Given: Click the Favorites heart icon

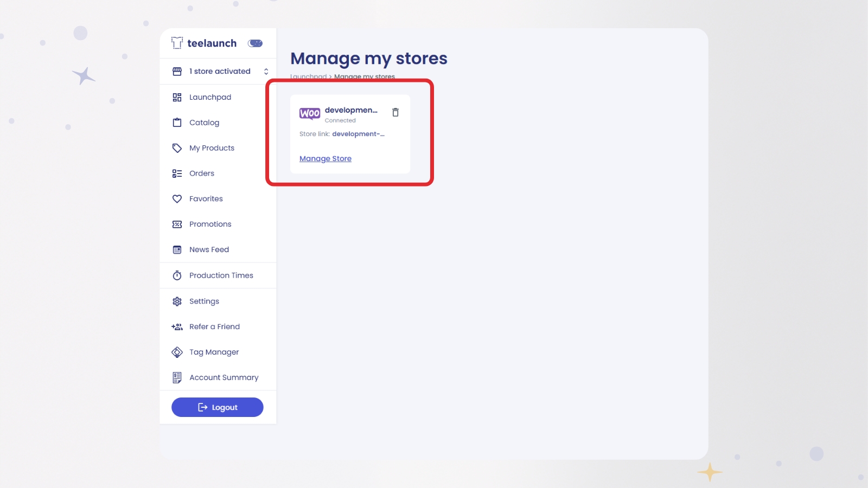Looking at the screenshot, I should click(177, 199).
